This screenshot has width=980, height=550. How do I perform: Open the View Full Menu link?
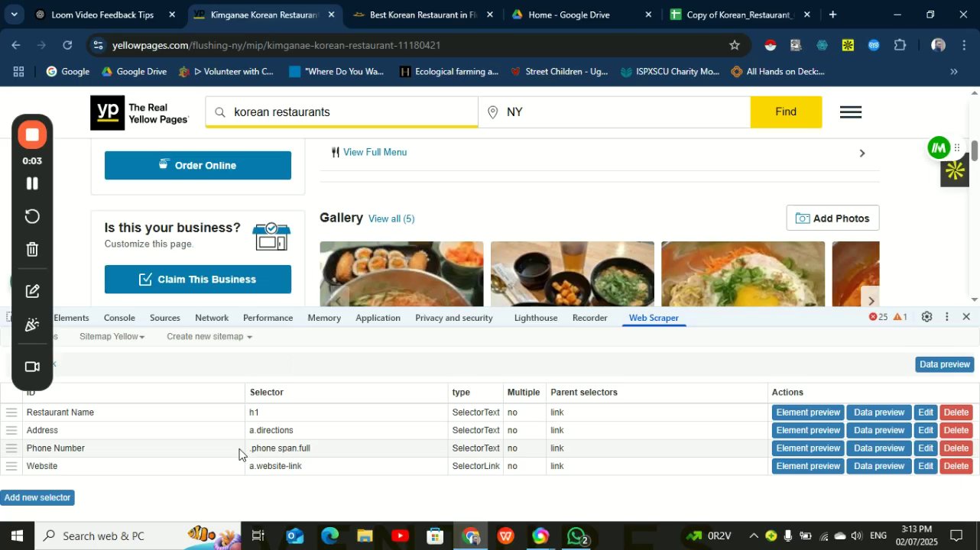pos(375,153)
